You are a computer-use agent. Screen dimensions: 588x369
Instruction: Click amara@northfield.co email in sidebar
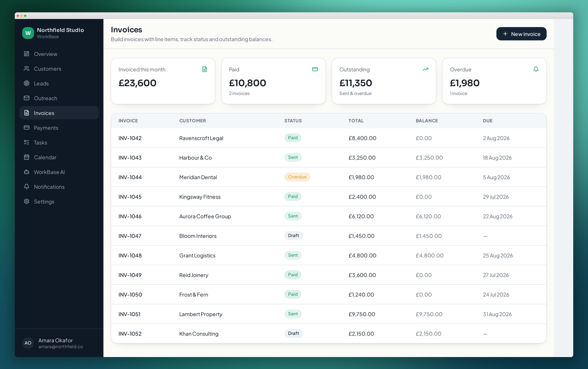60,347
